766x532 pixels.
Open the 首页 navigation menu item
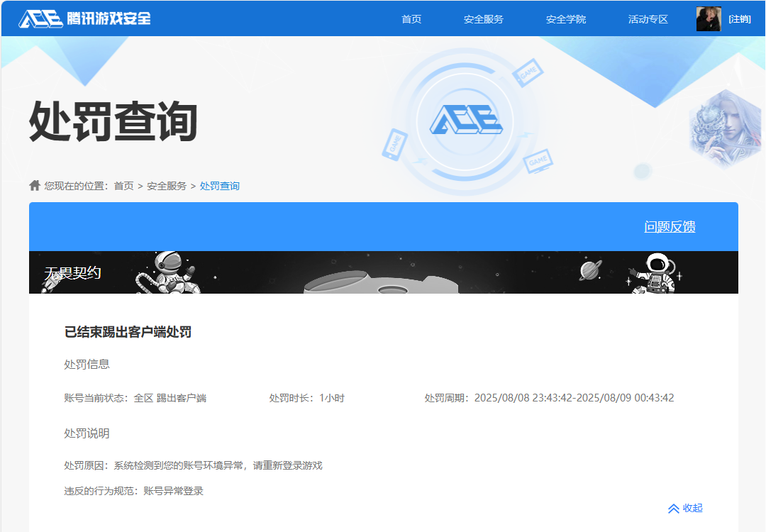pyautogui.click(x=411, y=19)
